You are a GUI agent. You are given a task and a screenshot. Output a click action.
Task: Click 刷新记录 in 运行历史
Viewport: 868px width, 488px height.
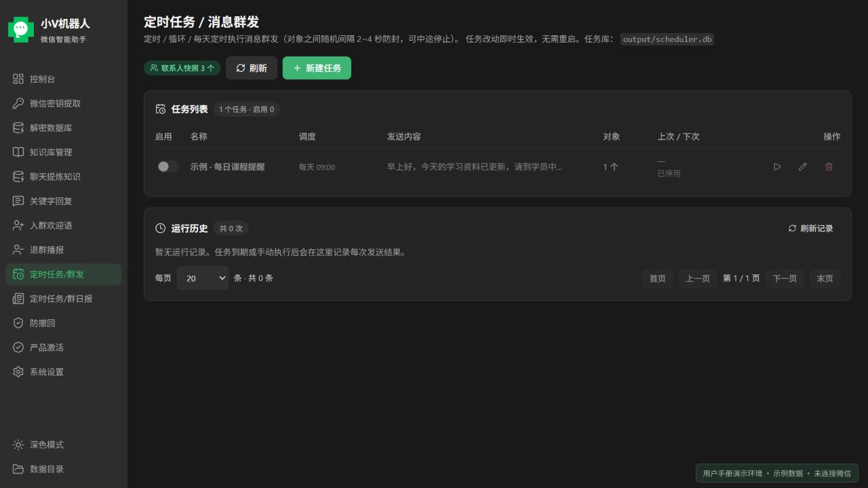(x=810, y=228)
